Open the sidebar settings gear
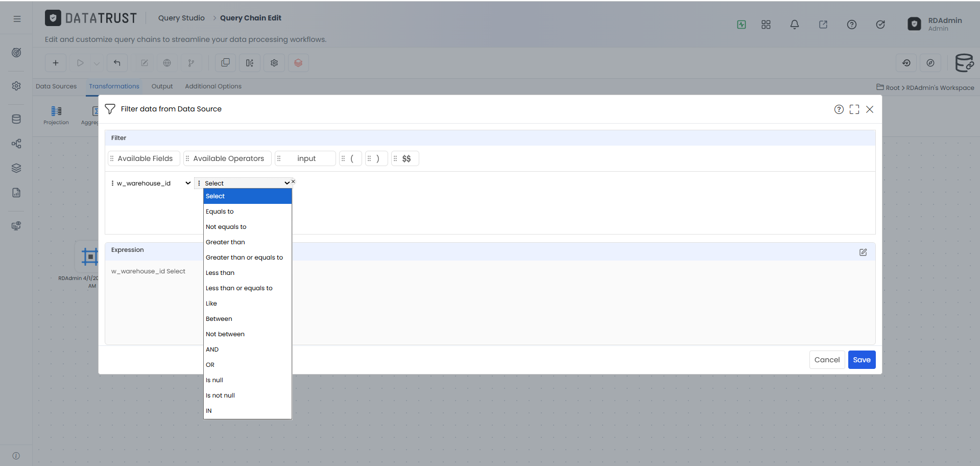Viewport: 980px width, 466px height. [16, 86]
